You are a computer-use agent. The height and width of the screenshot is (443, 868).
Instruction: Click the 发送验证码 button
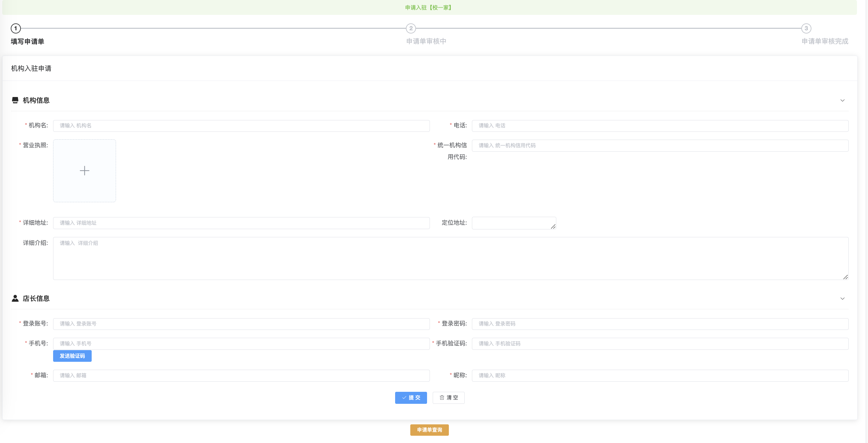72,356
